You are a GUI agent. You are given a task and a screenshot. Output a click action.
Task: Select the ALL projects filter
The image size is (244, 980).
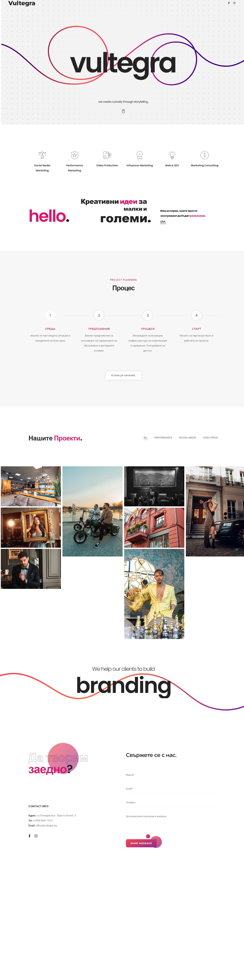145,438
